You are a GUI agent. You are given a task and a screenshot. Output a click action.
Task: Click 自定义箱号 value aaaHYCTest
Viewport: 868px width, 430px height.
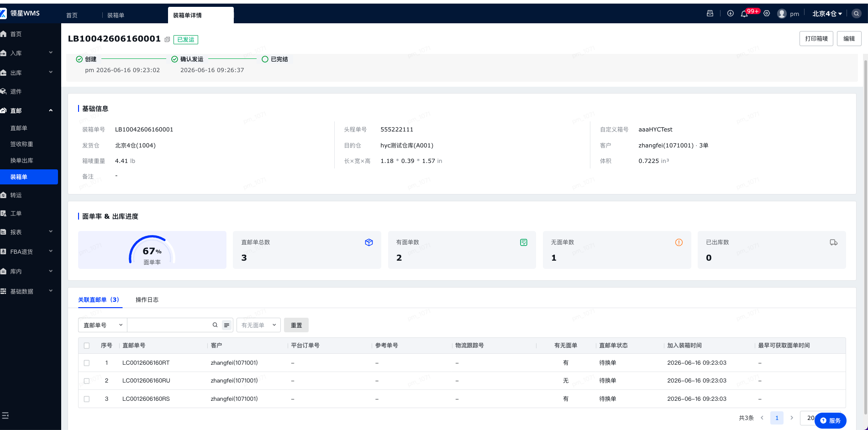(x=655, y=130)
